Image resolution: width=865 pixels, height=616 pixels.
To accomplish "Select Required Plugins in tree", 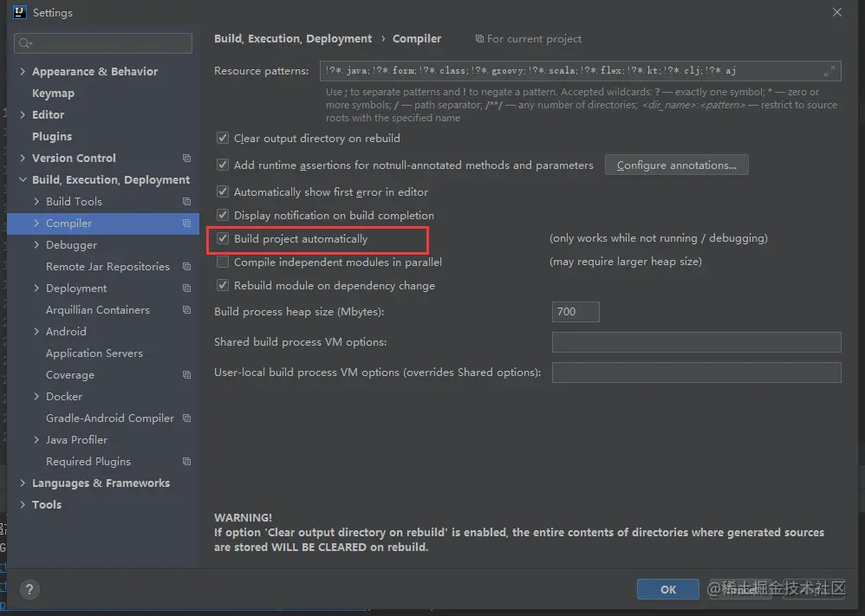I will click(88, 462).
